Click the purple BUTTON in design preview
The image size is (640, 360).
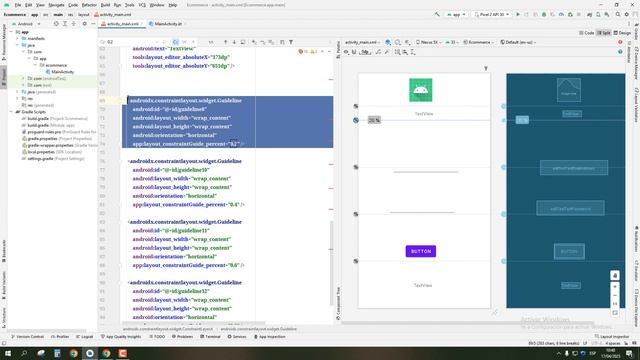tap(421, 251)
